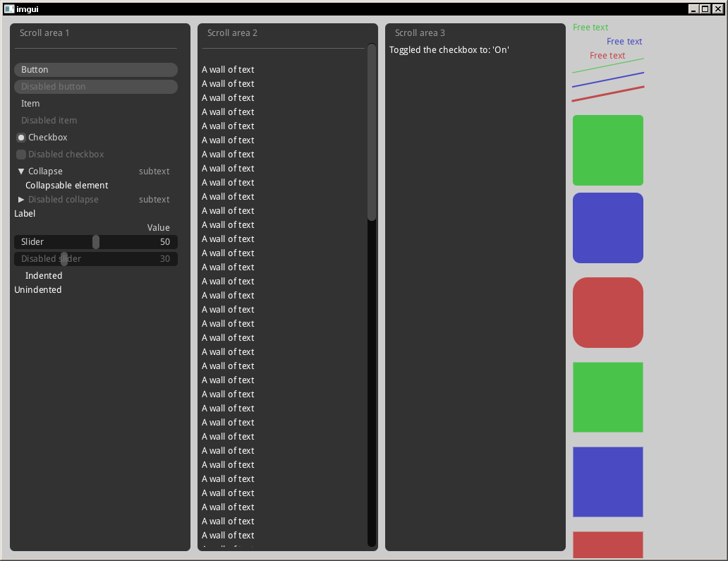Click the green Free text

point(590,28)
